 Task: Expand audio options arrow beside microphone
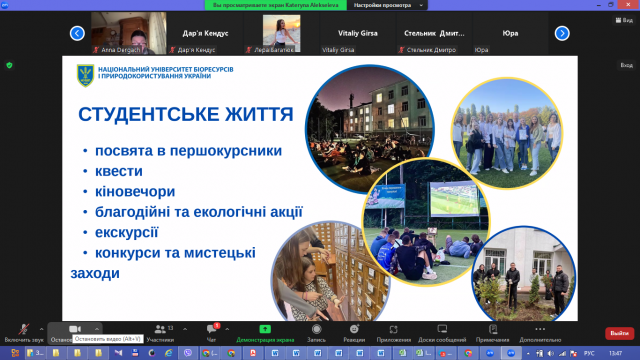point(42,329)
